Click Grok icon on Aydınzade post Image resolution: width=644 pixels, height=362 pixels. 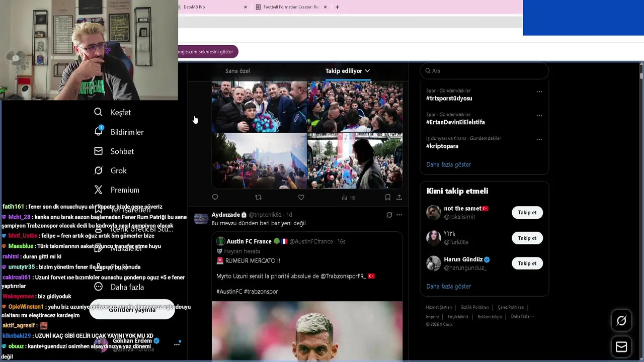[x=389, y=215]
